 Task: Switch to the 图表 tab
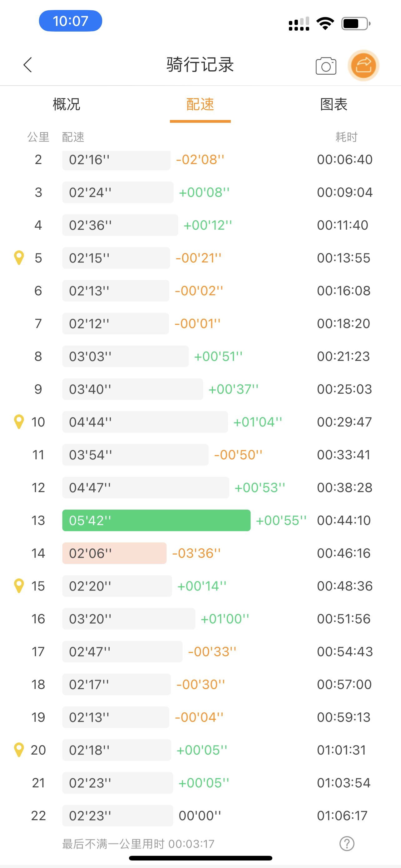pos(334,104)
